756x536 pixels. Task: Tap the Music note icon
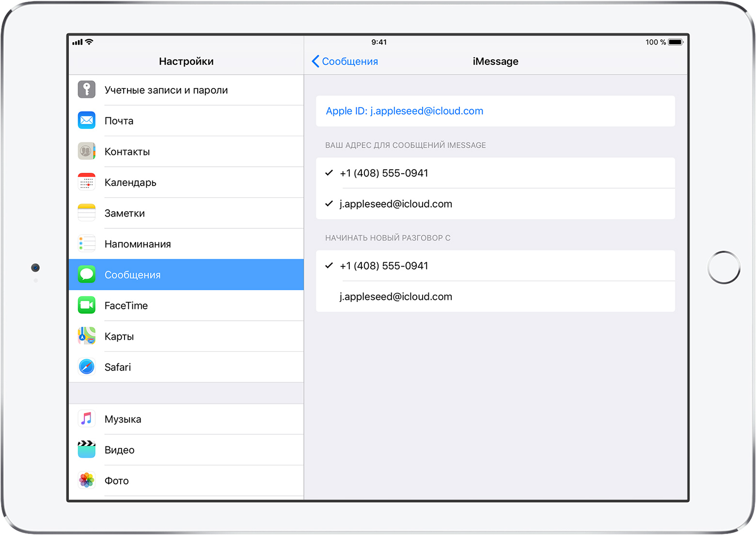87,419
